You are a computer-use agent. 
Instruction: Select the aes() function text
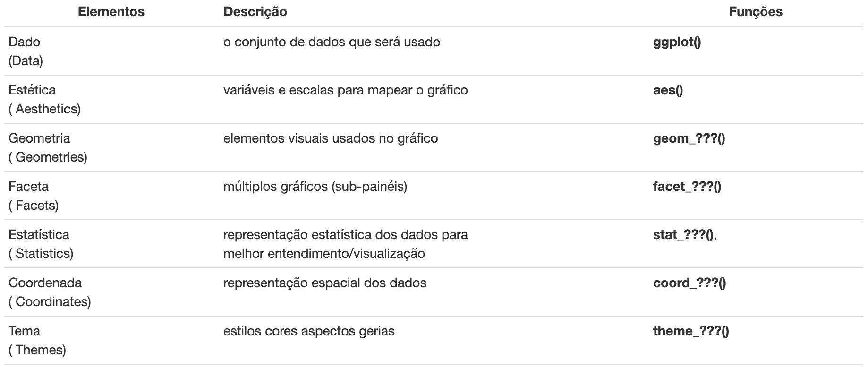668,90
